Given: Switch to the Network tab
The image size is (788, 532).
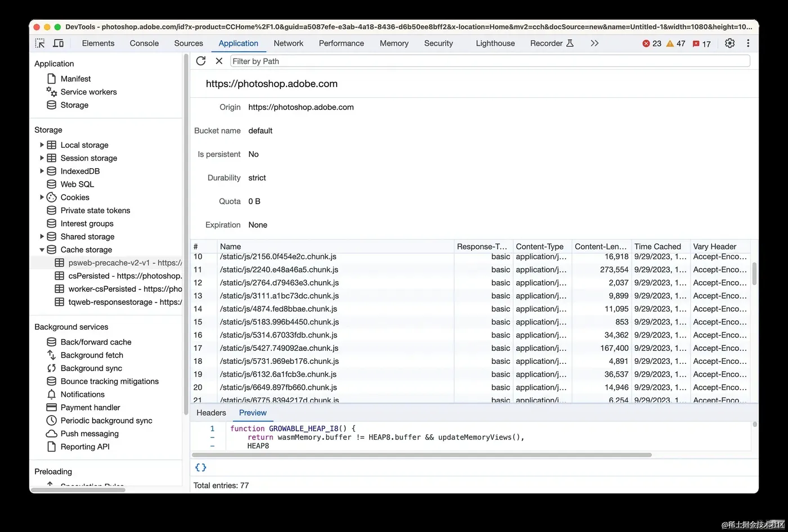Looking at the screenshot, I should [288, 43].
